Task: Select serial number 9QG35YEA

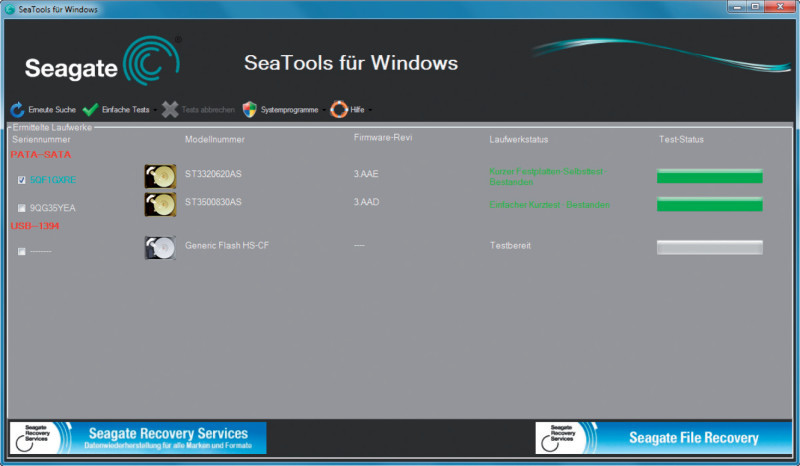Action: 53,208
